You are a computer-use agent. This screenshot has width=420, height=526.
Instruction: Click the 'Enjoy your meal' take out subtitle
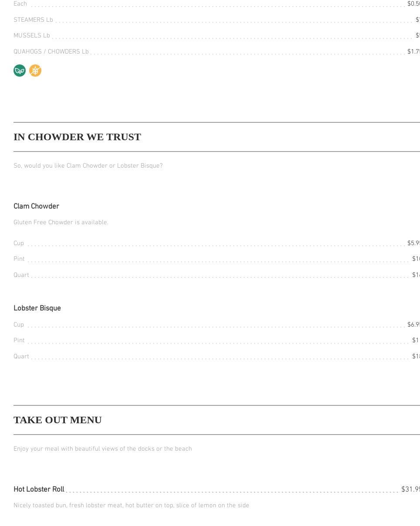(x=102, y=449)
